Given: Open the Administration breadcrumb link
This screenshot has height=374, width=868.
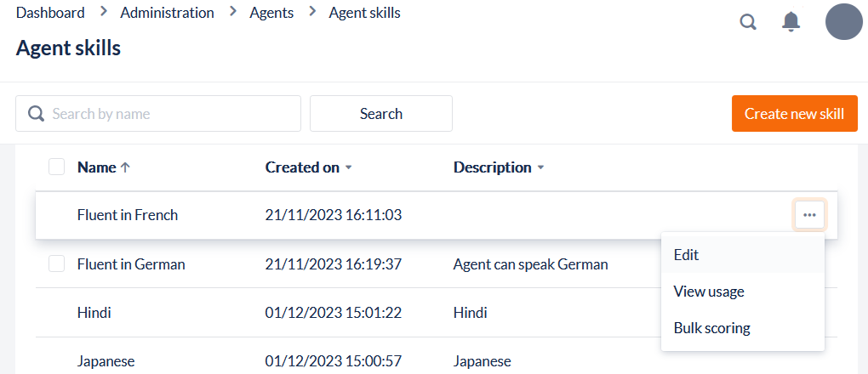Looking at the screenshot, I should tap(167, 13).
